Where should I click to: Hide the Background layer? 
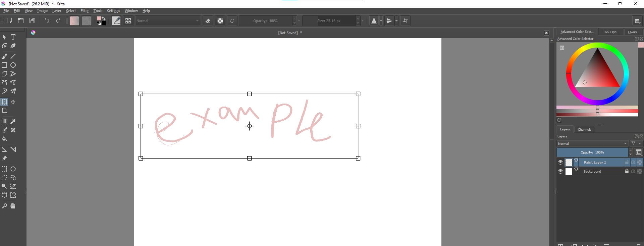click(560, 171)
